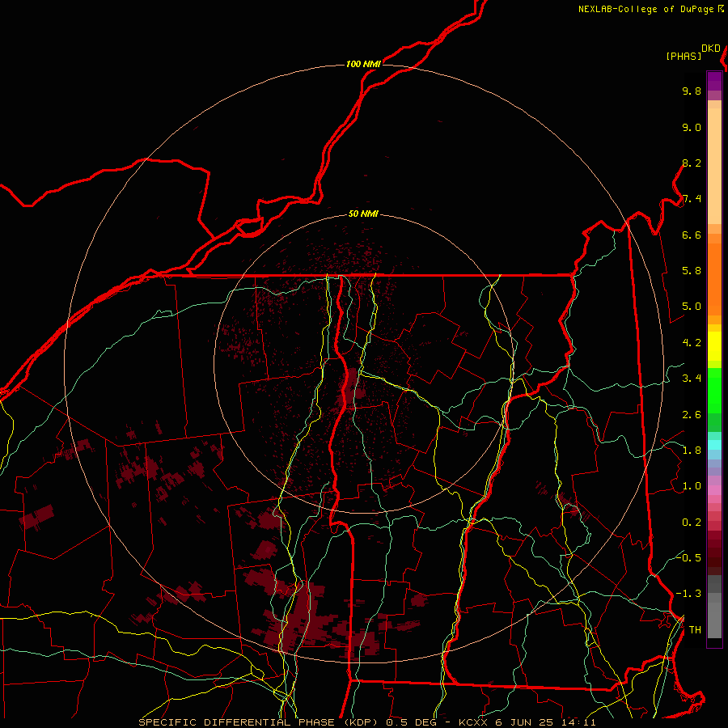The height and width of the screenshot is (728, 728).
Task: Select the 5.0 legend value
Action: click(692, 307)
